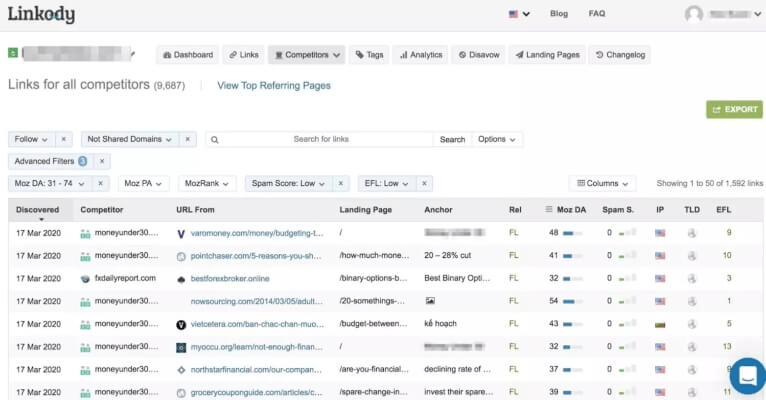766x400 pixels.
Task: Click the Search button
Action: coord(452,139)
